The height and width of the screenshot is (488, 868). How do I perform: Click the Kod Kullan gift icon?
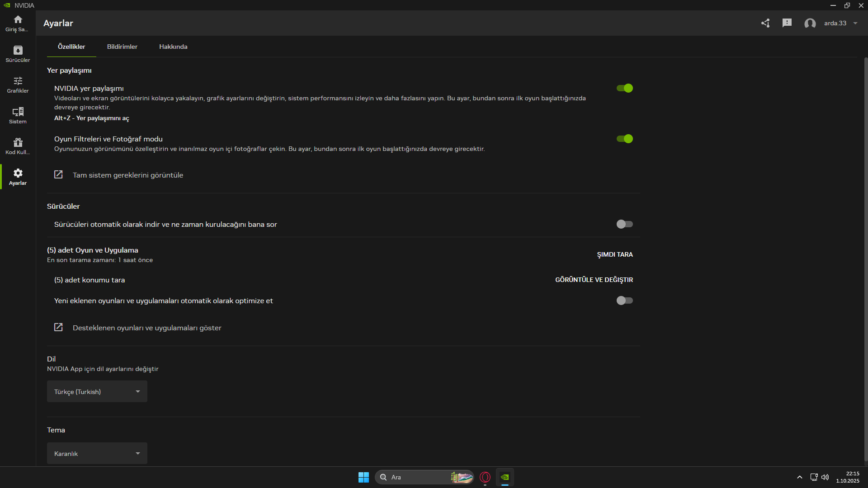tap(18, 146)
